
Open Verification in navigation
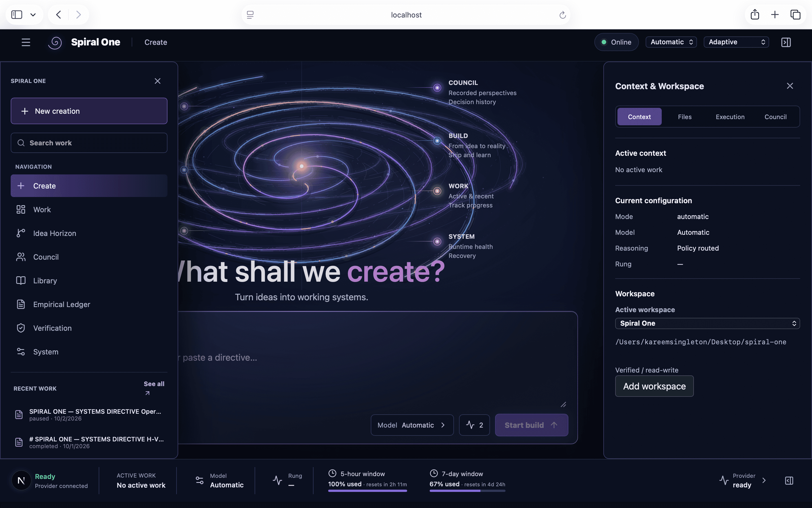[89, 328]
